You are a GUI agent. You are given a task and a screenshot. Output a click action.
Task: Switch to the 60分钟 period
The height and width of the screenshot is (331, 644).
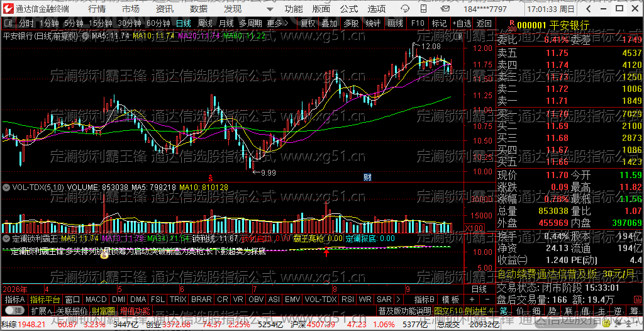pos(158,23)
